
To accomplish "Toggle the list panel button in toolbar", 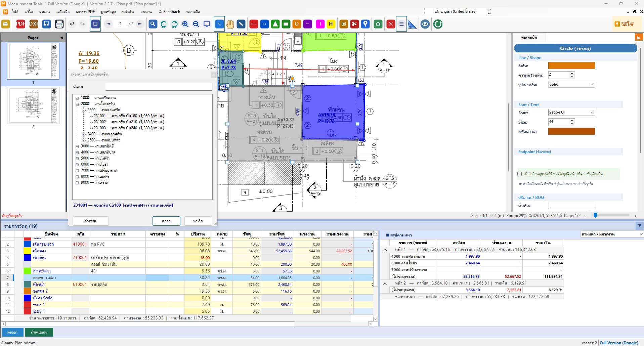I will point(401,24).
